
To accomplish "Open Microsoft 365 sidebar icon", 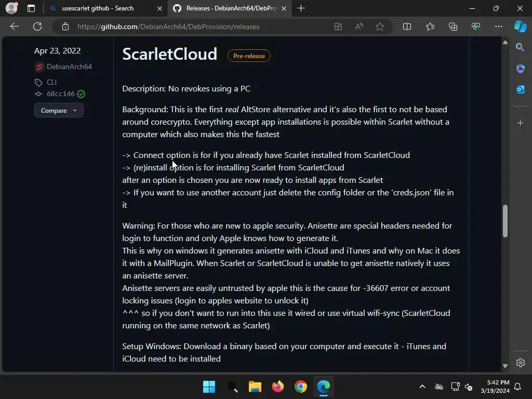I will 520,69.
